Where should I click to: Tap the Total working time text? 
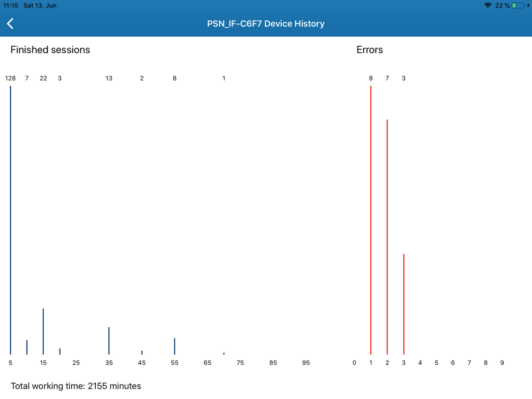point(76,386)
